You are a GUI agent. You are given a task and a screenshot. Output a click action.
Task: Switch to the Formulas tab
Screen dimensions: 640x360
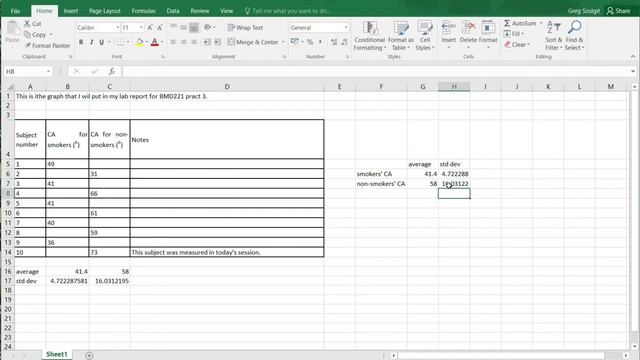pos(143,11)
